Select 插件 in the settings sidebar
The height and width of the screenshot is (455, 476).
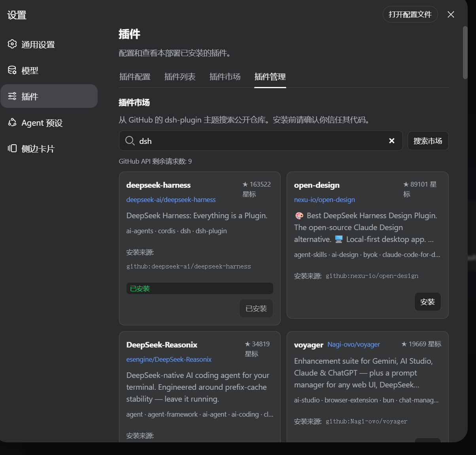49,96
